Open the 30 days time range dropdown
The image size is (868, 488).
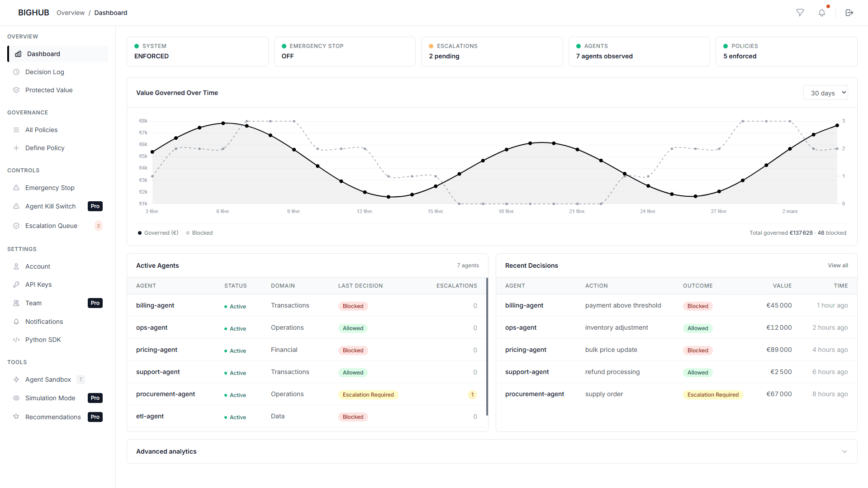coord(825,93)
